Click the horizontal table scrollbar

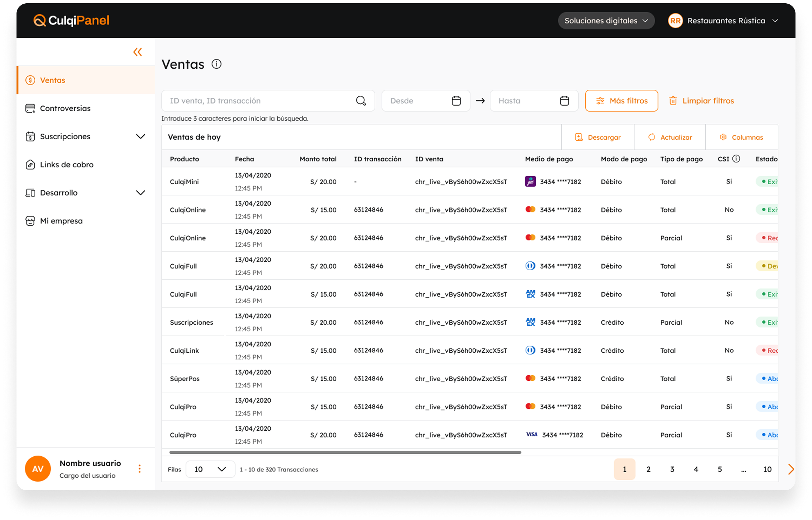coord(345,452)
